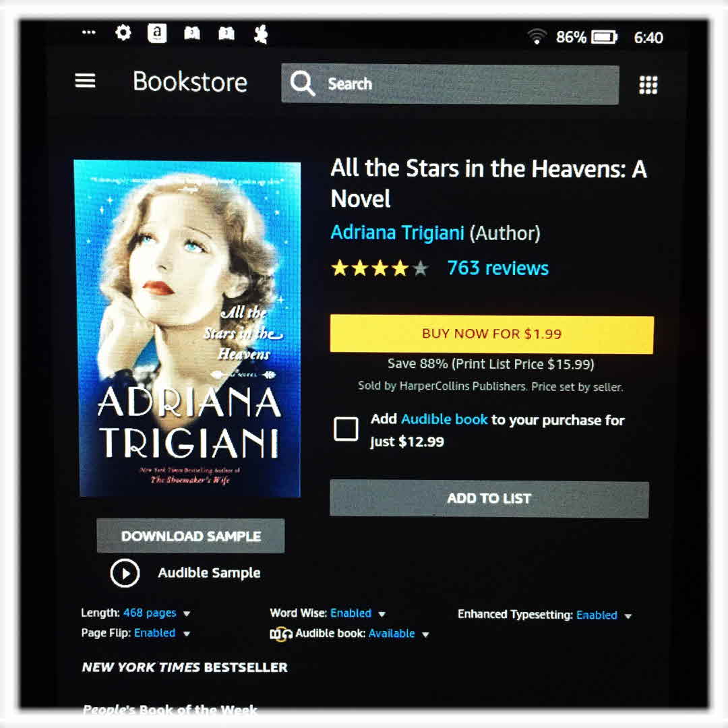This screenshot has height=728, width=728.
Task: Click into the Search field
Action: [450, 84]
